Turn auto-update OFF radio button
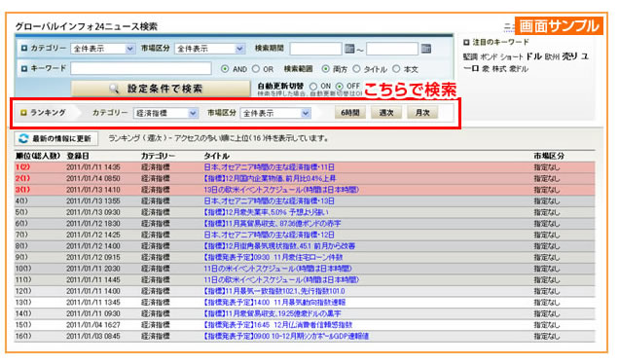This screenshot has width=619, height=364. pyautogui.click(x=340, y=86)
